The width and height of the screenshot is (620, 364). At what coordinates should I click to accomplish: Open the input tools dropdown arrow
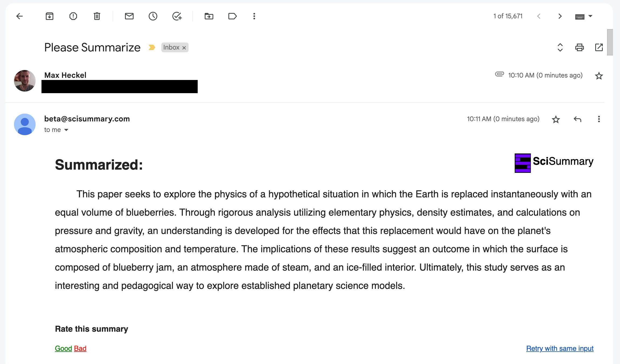(x=590, y=16)
